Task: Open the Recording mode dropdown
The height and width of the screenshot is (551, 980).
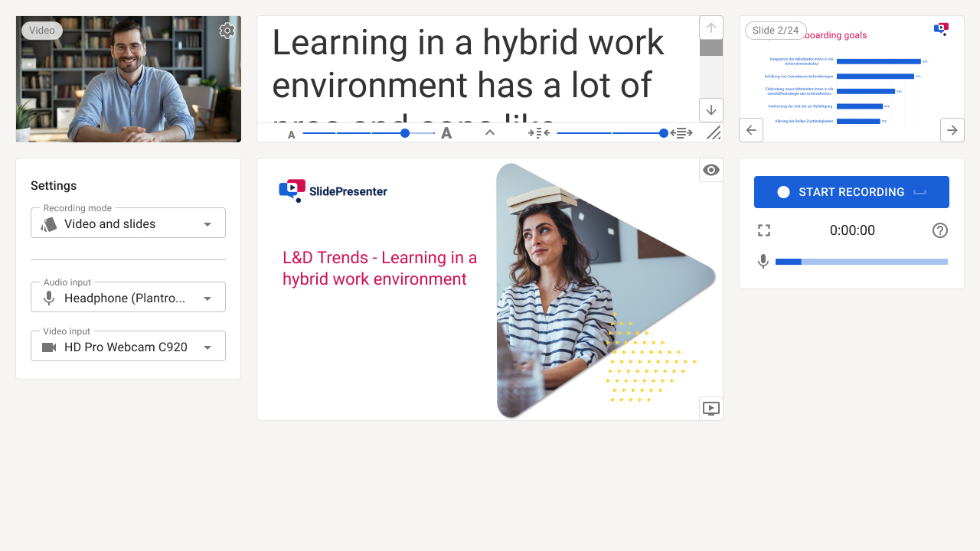Action: (128, 223)
